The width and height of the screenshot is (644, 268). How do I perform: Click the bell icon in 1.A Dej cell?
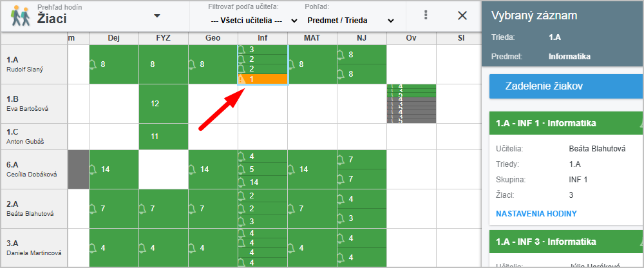tap(93, 64)
